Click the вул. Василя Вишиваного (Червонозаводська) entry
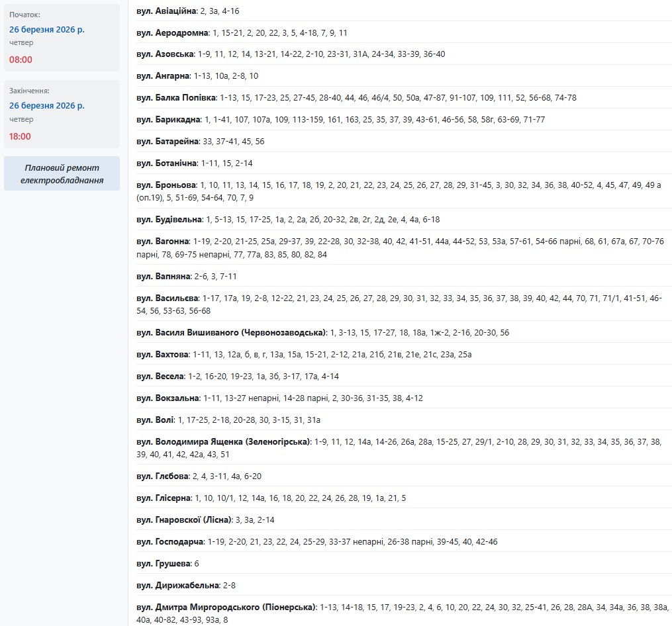 coord(231,333)
